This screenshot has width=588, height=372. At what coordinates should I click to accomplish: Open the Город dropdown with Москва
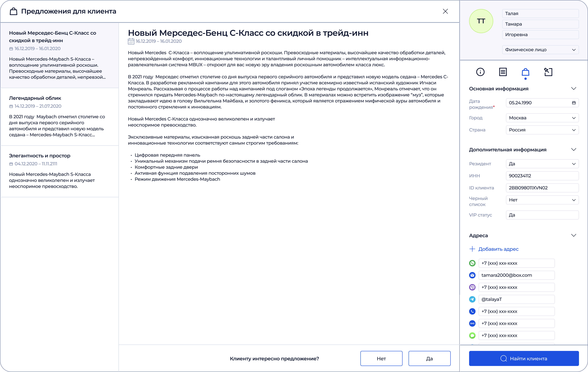542,118
